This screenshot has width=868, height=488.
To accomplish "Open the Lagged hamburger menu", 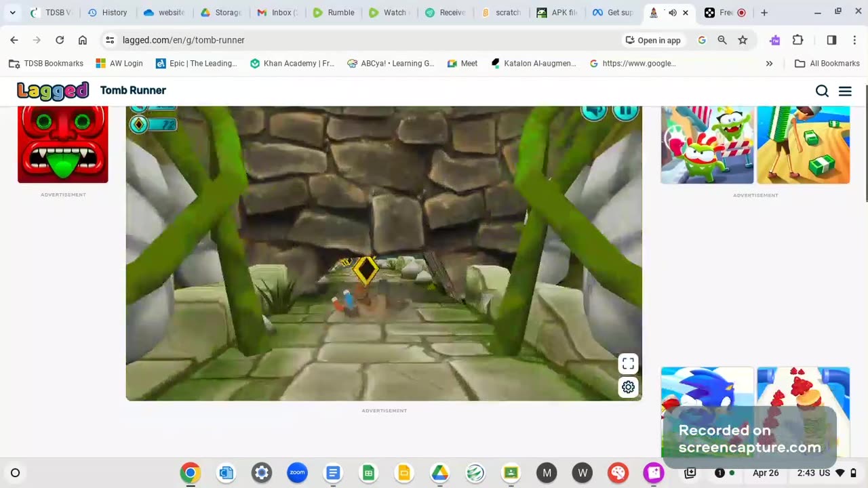I will pos(845,91).
